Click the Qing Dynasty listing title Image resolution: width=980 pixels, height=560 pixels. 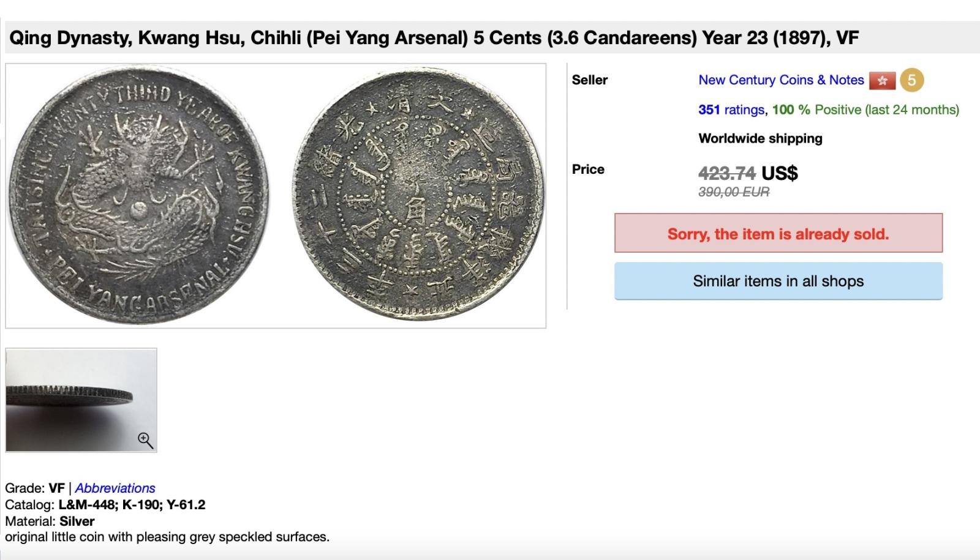point(434,38)
